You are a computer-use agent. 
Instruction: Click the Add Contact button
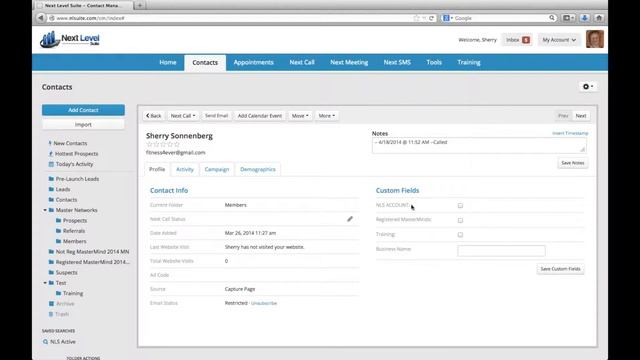coord(83,110)
